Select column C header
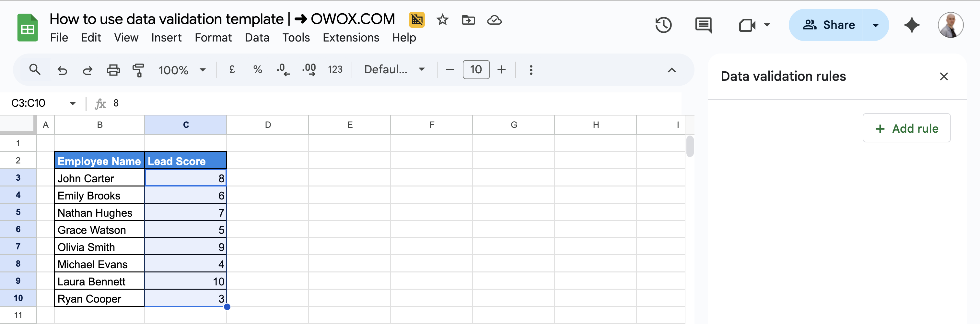 coord(186,125)
